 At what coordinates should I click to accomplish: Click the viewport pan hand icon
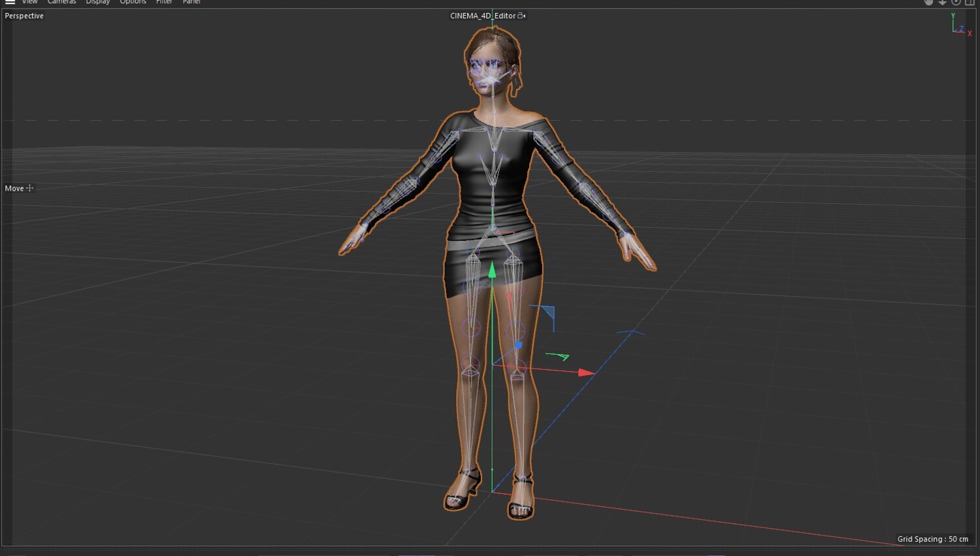[x=928, y=2]
